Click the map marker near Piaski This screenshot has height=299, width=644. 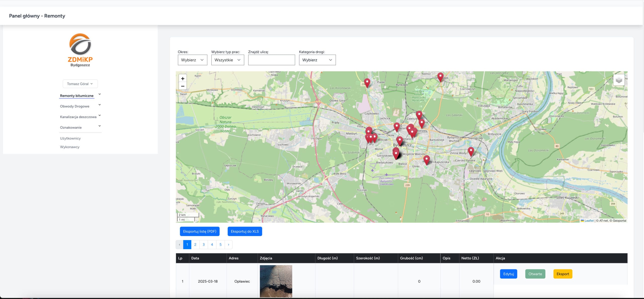367,82
